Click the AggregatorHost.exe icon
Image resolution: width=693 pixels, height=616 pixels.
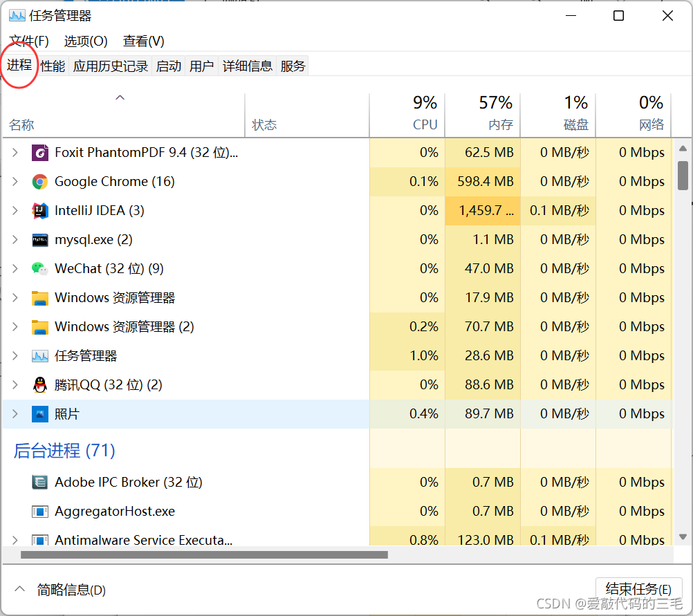pos(40,512)
